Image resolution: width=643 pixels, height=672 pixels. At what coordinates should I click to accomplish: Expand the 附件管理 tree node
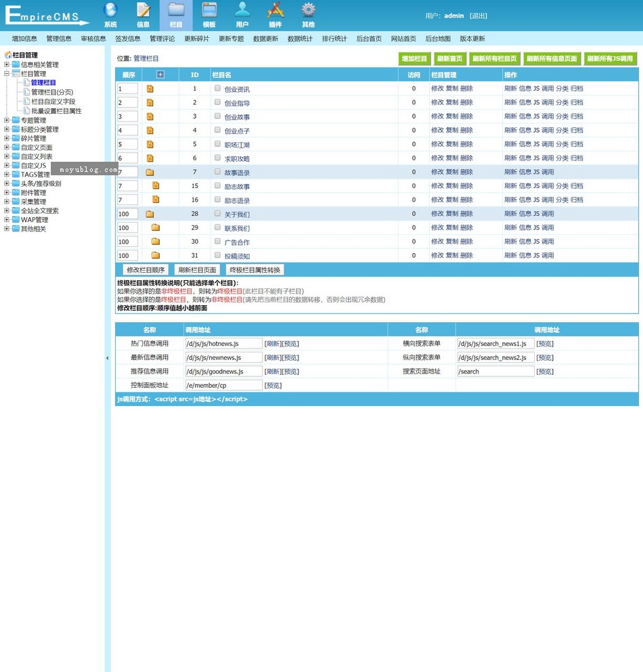(x=7, y=192)
